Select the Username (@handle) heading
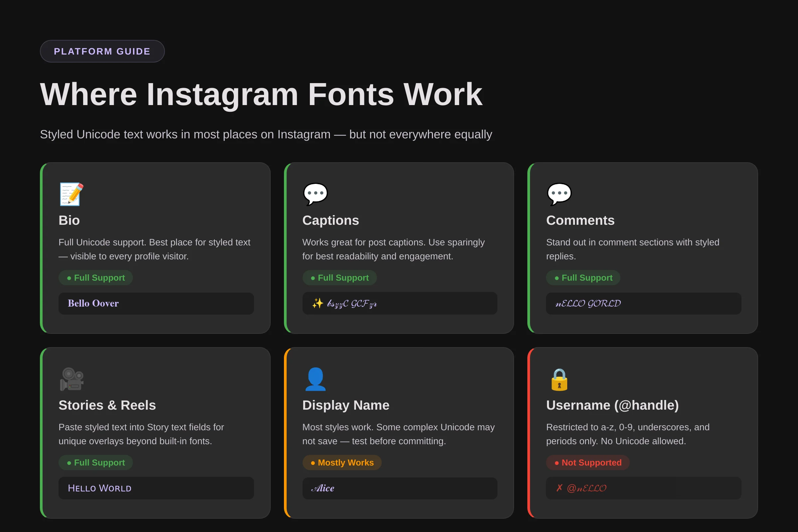 [x=612, y=405]
